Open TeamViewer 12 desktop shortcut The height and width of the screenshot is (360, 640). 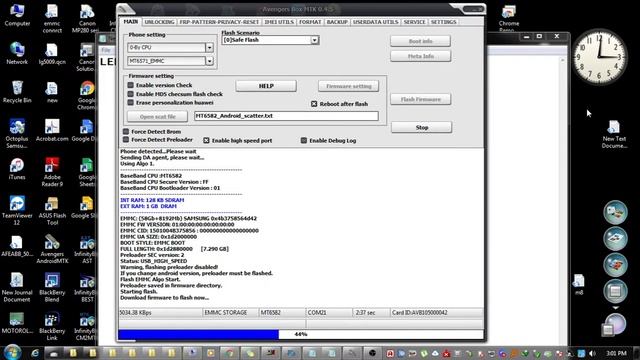point(17,211)
